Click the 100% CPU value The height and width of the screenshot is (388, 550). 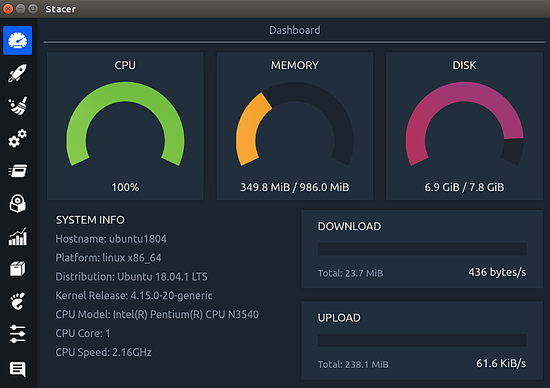pos(125,187)
